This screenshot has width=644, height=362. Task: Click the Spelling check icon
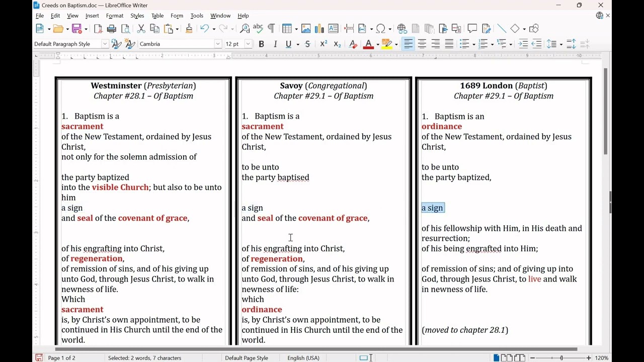pos(258,29)
